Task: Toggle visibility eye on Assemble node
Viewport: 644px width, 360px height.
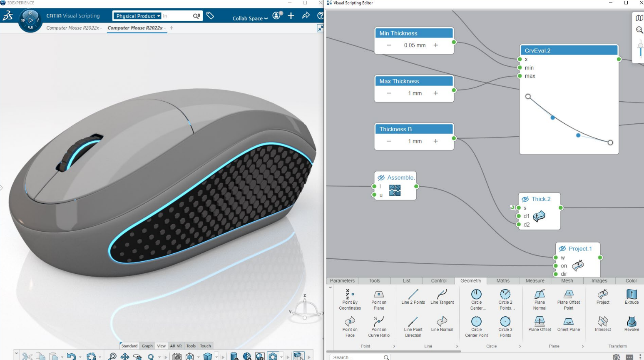Action: click(x=381, y=177)
